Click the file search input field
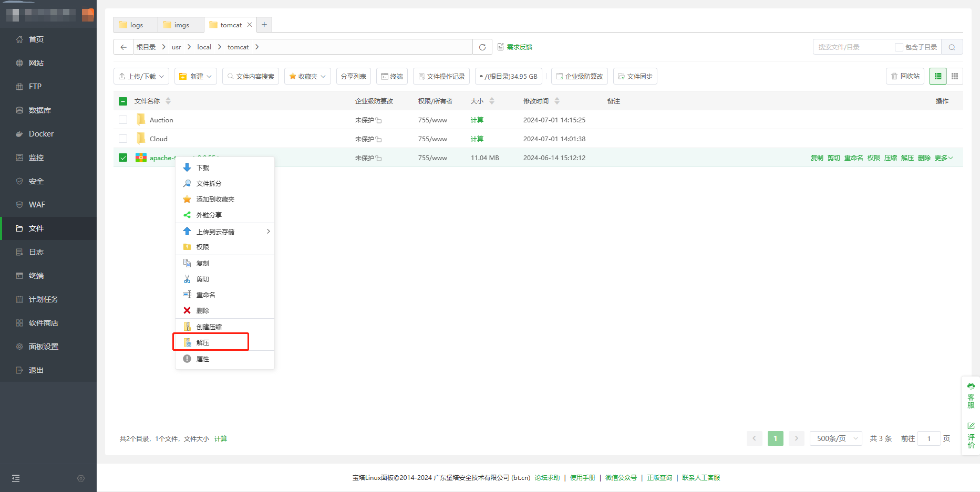The image size is (980, 492). 853,47
